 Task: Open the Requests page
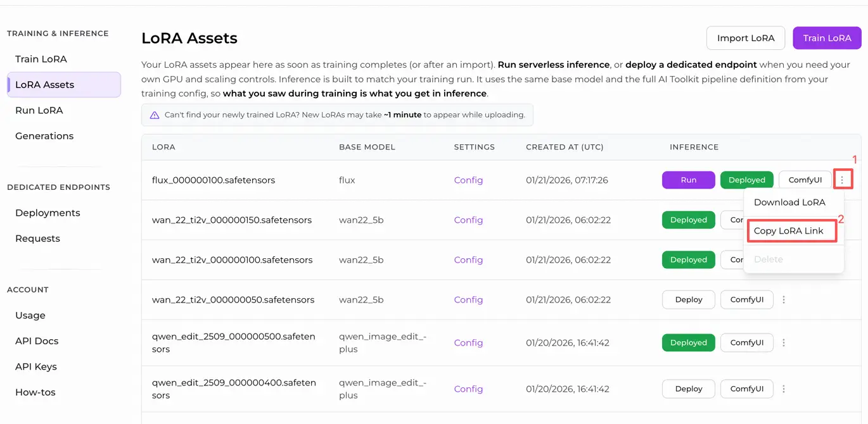pos(37,238)
